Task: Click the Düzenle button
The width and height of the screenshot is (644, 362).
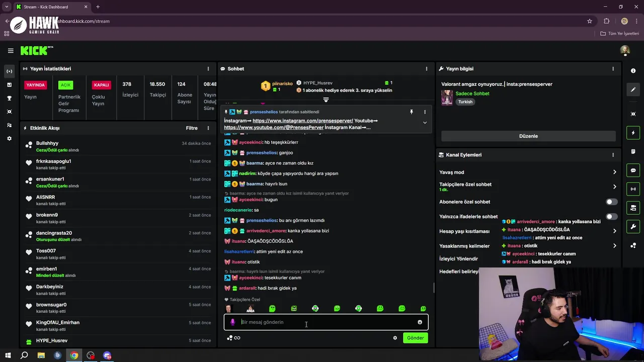Action: click(x=528, y=136)
